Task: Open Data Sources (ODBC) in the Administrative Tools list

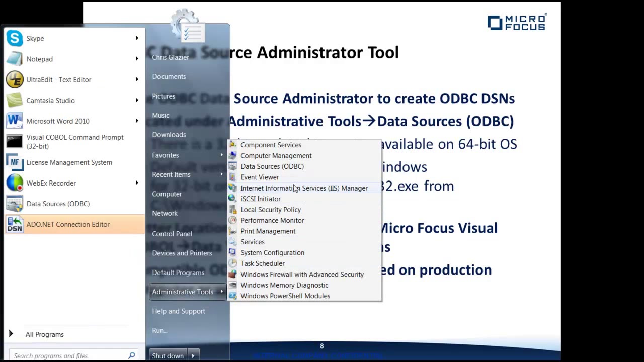Action: click(x=272, y=166)
